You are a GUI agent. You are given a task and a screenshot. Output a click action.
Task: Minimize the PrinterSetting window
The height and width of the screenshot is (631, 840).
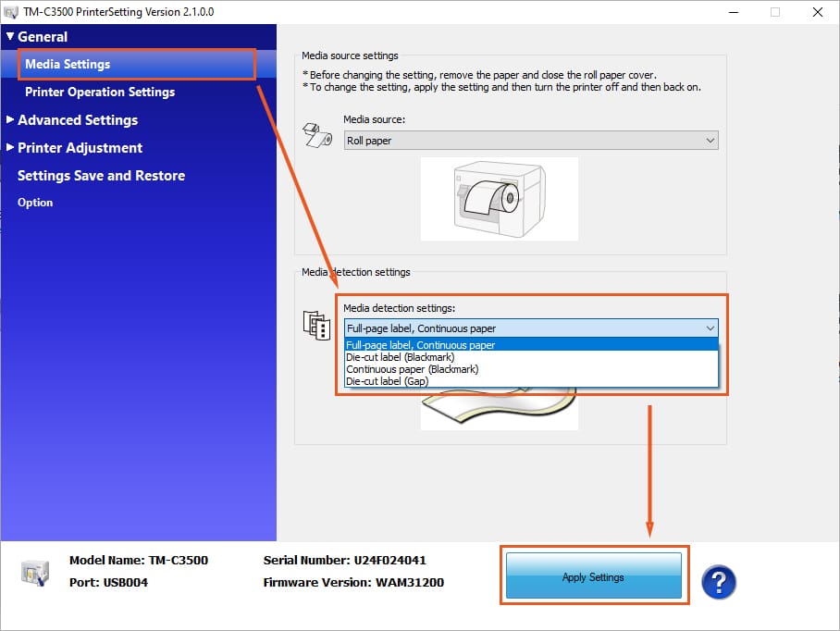tap(734, 12)
